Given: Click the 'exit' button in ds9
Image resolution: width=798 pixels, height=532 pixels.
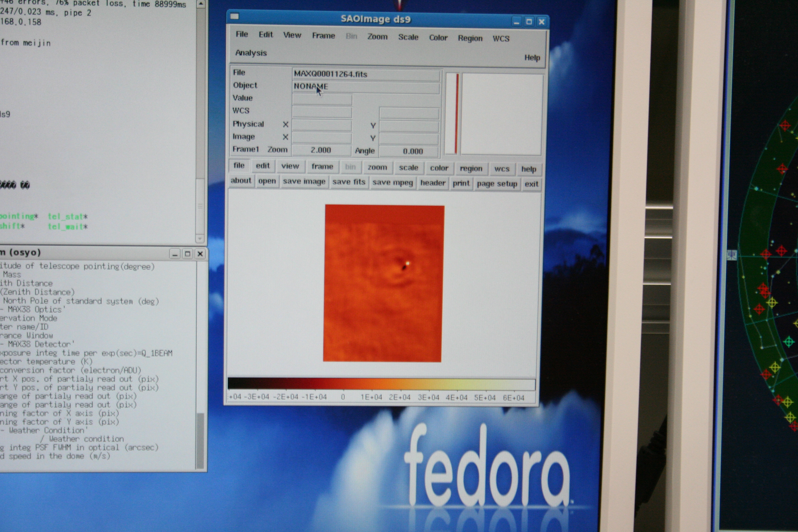Looking at the screenshot, I should coord(531,184).
